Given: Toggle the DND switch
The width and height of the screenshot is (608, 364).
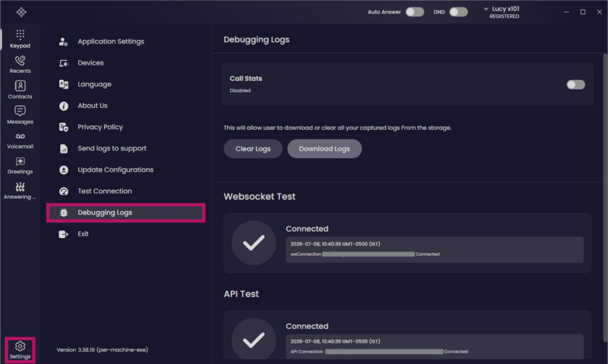Looking at the screenshot, I should point(458,12).
